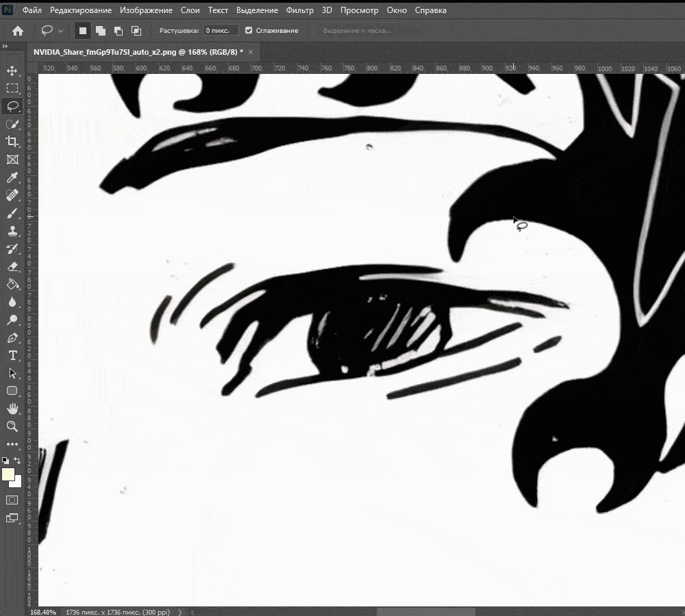Click the Растушевка label
This screenshot has width=685, height=616.
coord(179,31)
